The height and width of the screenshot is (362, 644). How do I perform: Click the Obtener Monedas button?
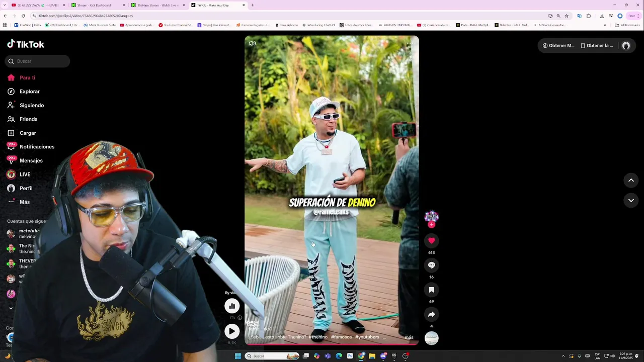tap(558, 46)
